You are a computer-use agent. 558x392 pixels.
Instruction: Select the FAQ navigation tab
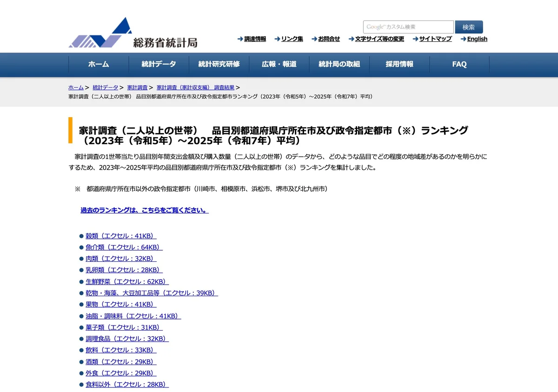click(459, 64)
